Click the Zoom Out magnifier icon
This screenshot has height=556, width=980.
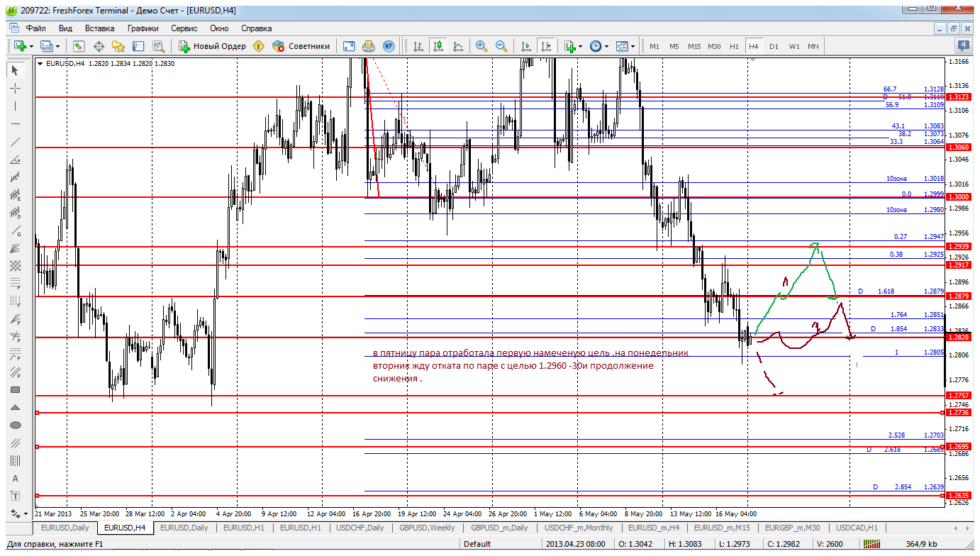point(501,46)
